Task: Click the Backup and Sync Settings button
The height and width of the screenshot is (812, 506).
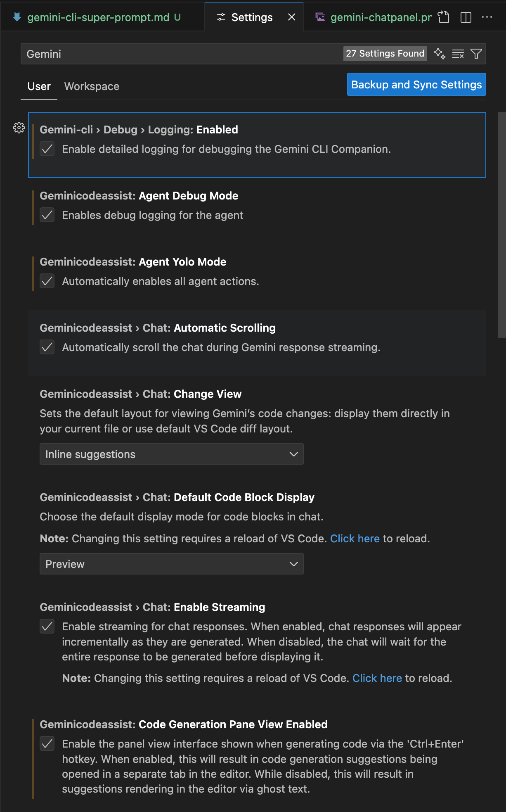Action: 416,85
